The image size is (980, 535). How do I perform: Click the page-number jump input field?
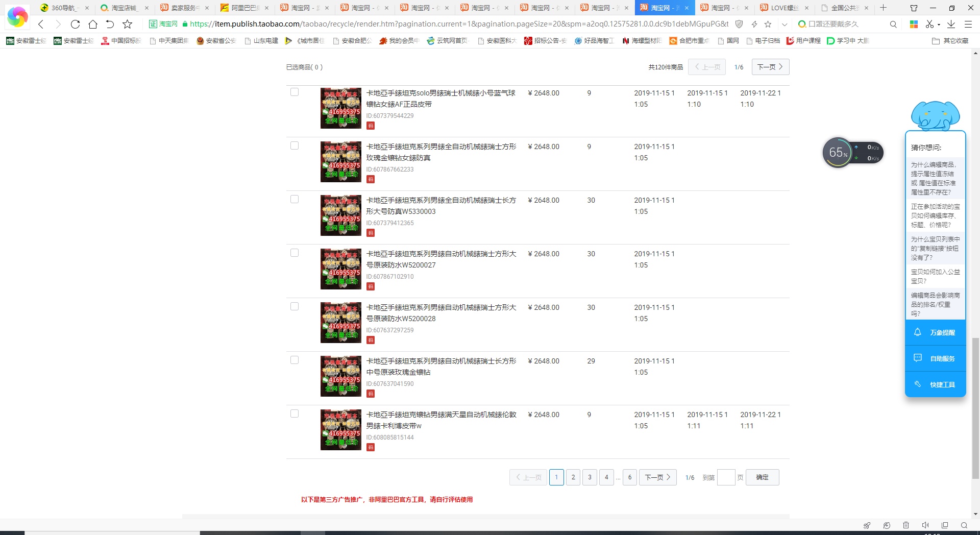pyautogui.click(x=726, y=477)
